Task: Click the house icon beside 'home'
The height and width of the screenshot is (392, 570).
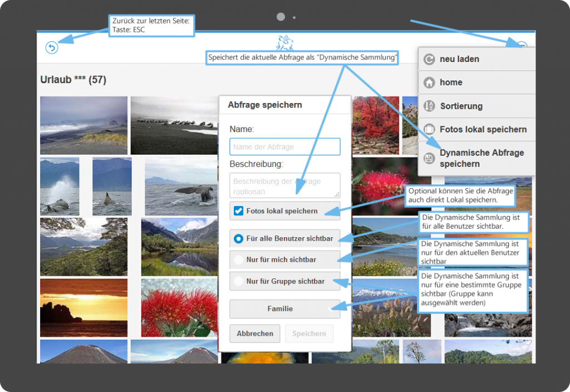Action: point(429,82)
